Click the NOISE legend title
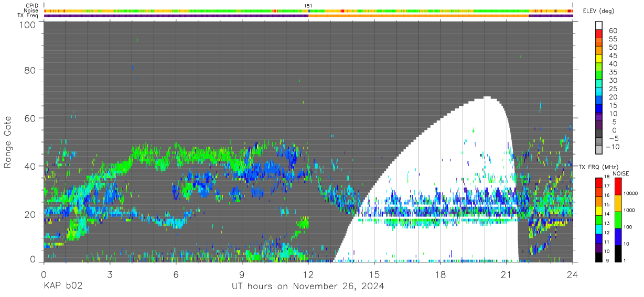644x297 pixels. coord(620,173)
